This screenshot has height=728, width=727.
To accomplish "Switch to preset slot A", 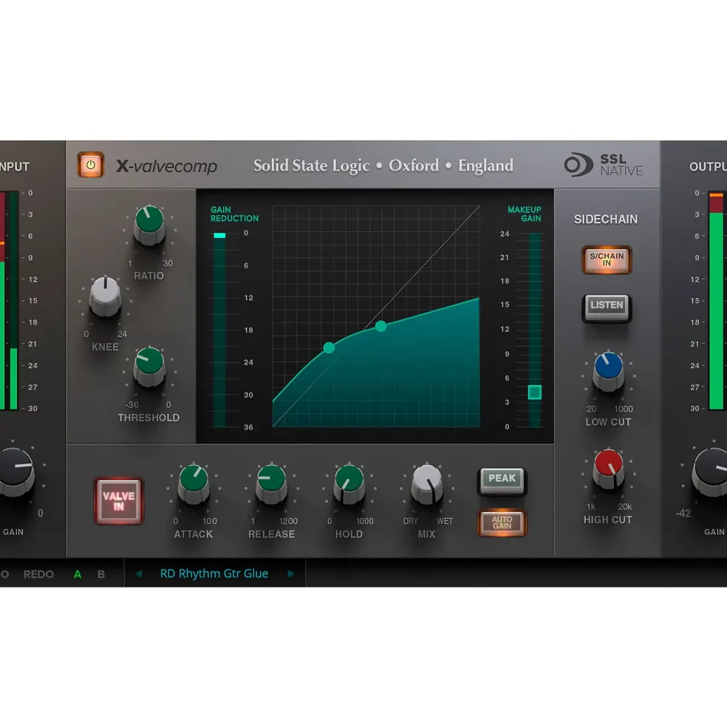I will pos(78,574).
